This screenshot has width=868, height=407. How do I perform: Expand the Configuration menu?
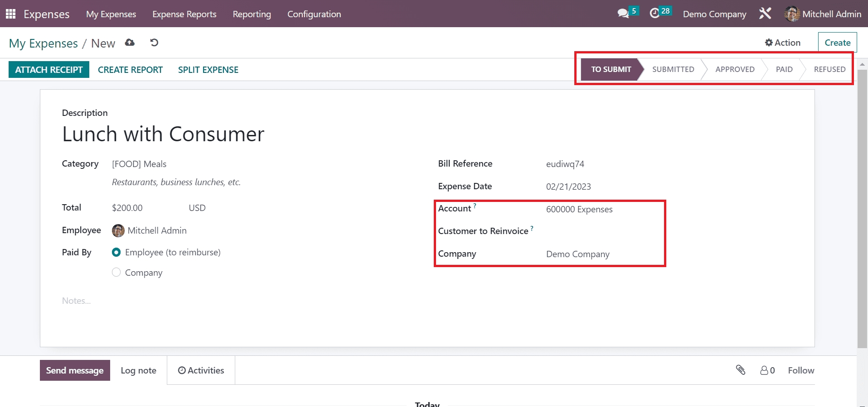tap(314, 14)
